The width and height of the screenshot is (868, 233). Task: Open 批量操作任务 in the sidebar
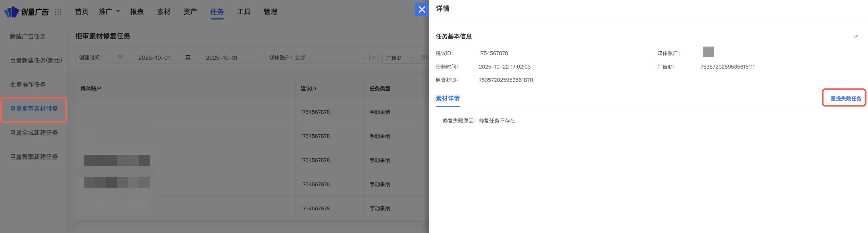[28, 84]
